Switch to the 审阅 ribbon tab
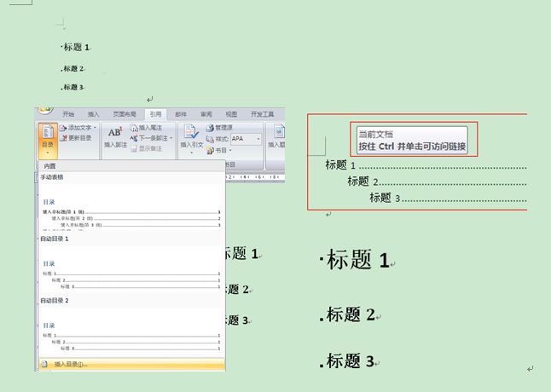 [x=206, y=114]
